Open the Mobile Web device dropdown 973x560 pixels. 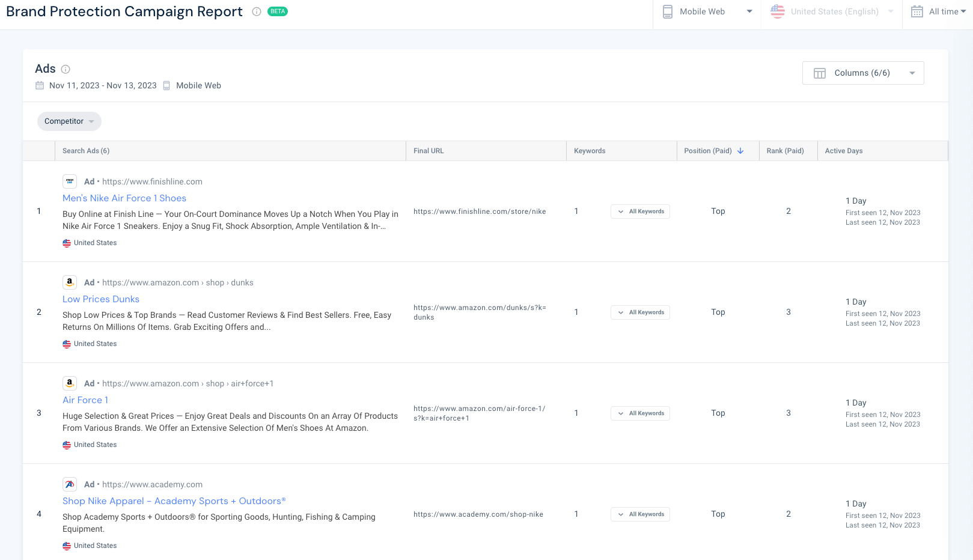(x=707, y=11)
